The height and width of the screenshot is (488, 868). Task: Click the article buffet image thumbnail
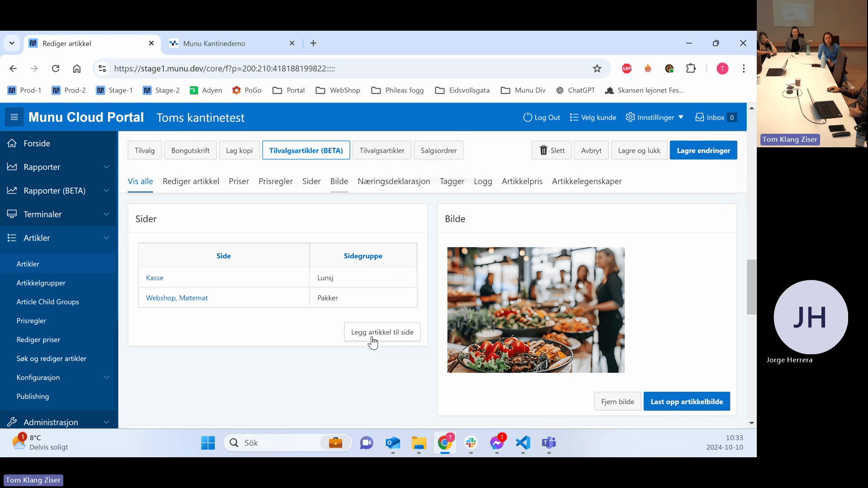click(x=536, y=310)
